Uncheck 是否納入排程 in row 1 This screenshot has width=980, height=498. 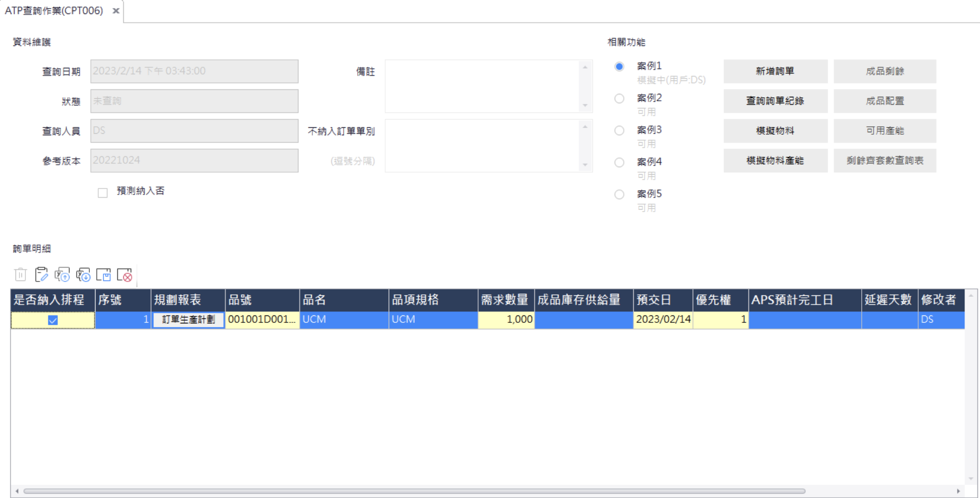click(53, 320)
